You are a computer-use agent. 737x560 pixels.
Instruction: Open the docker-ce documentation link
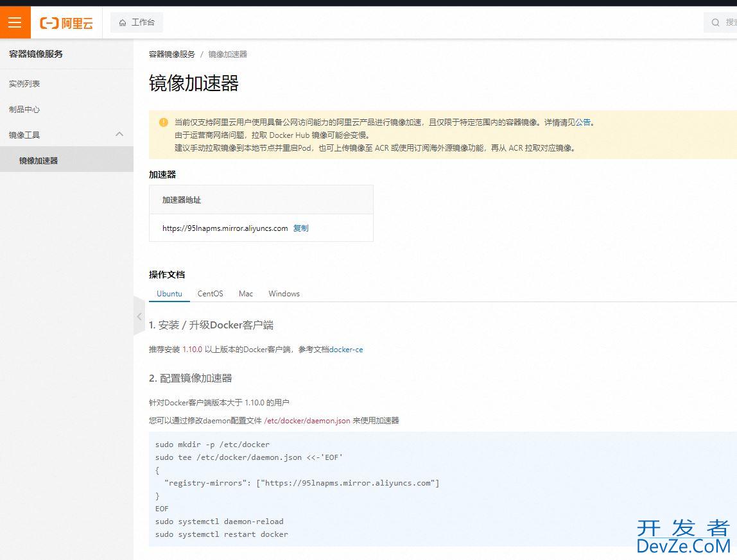point(346,350)
